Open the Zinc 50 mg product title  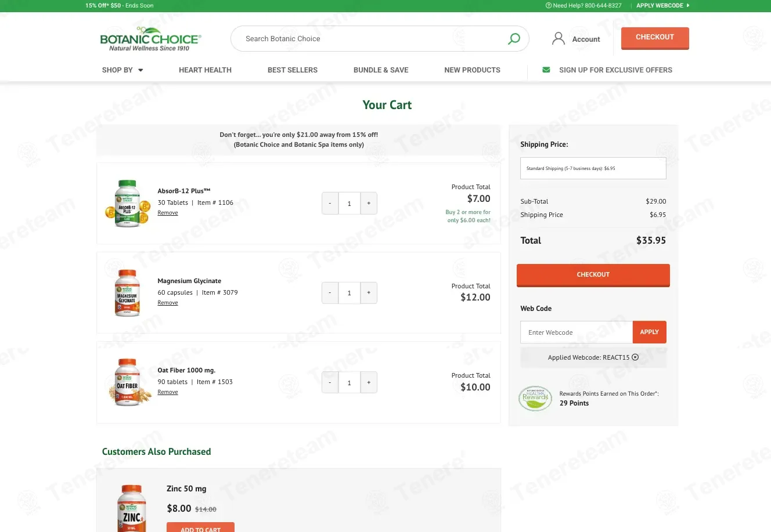186,488
